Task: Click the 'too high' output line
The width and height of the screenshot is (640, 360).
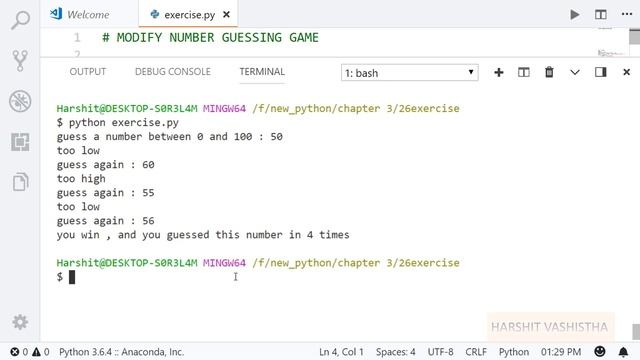Action: [81, 179]
